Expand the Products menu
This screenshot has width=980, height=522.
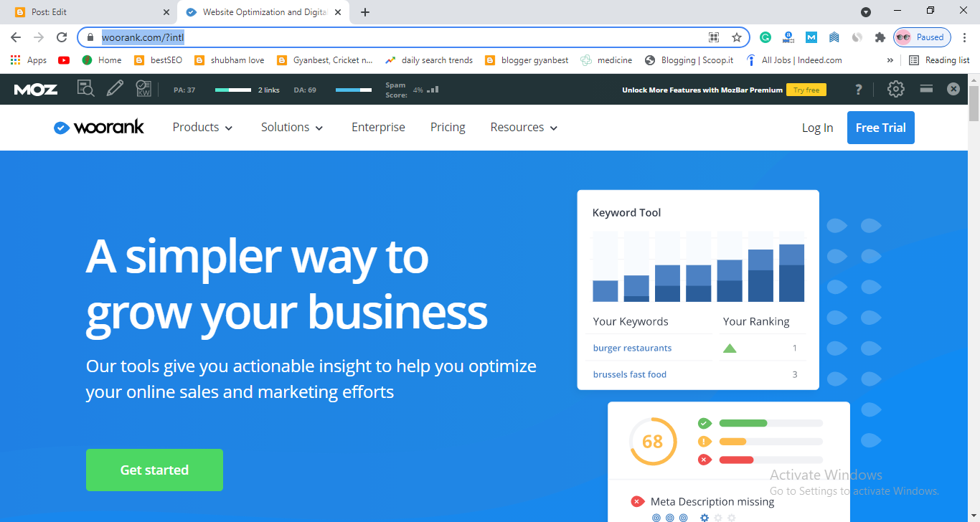coord(203,128)
